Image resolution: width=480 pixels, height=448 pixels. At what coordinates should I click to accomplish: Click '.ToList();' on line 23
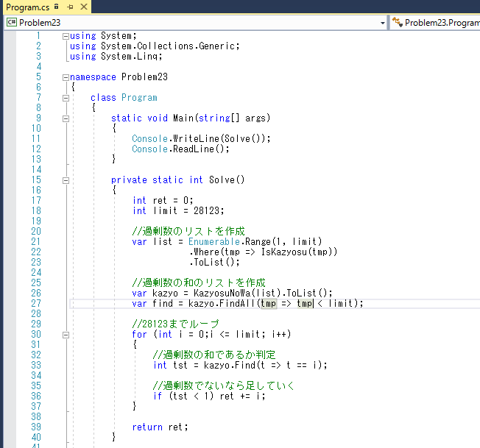click(x=214, y=263)
